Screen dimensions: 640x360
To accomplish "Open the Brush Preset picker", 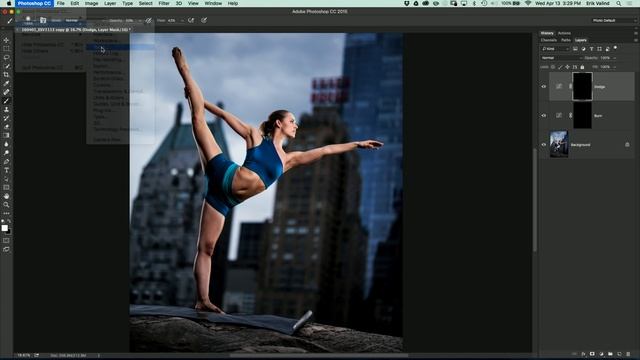I will 30,20.
